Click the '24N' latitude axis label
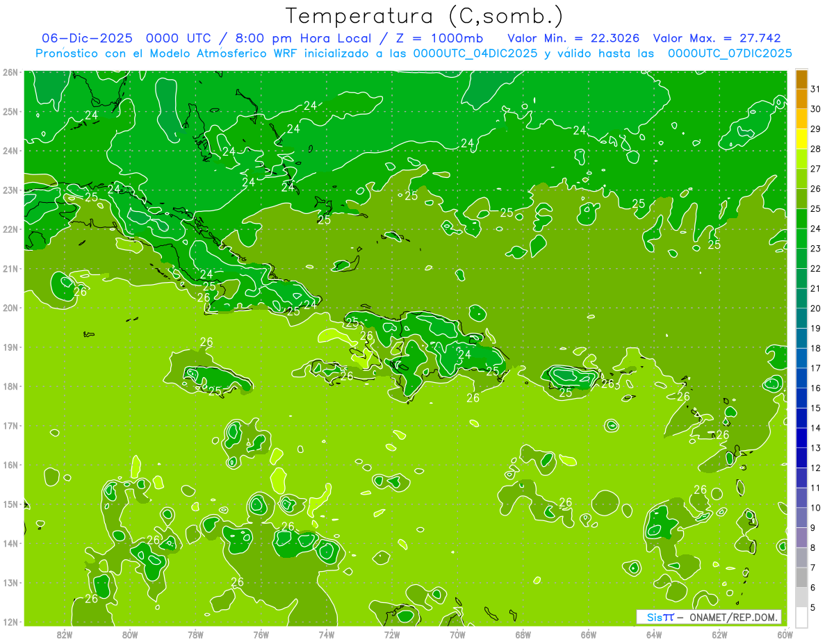The height and width of the screenshot is (644, 834). (x=10, y=151)
